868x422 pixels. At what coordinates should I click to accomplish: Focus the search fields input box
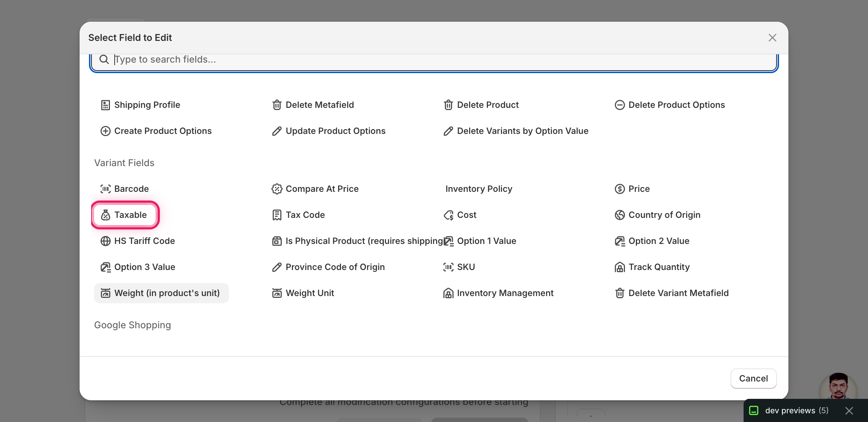[434, 60]
